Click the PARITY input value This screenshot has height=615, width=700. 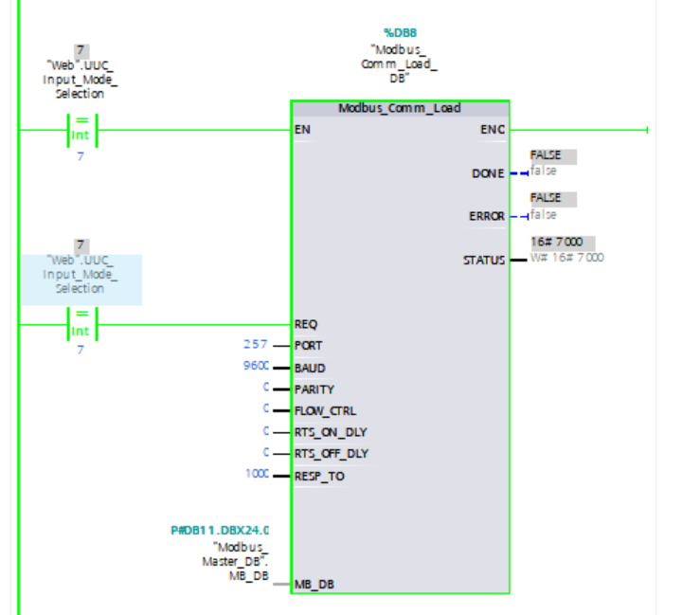pyautogui.click(x=265, y=388)
